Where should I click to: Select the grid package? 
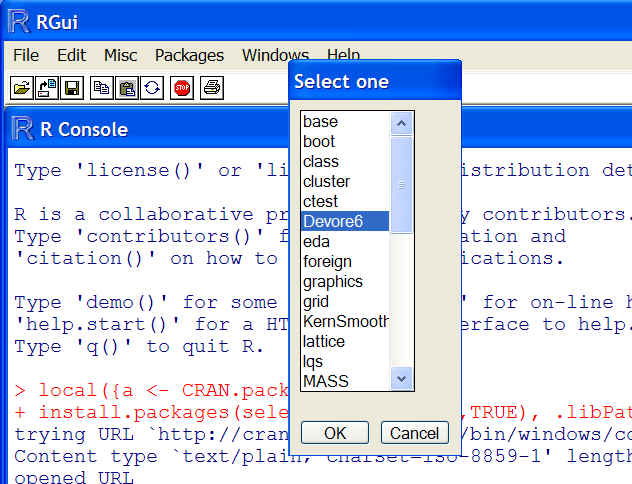point(345,301)
